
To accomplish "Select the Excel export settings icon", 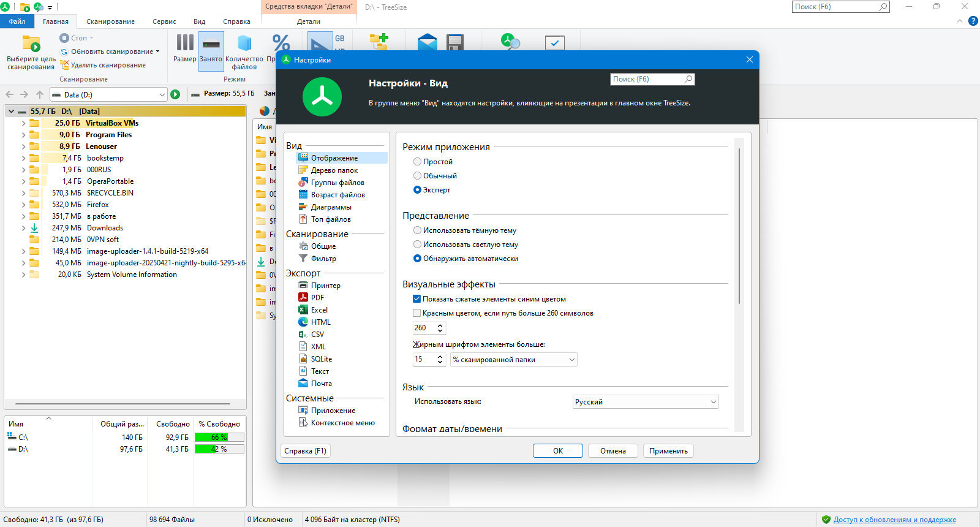I will click(x=303, y=309).
